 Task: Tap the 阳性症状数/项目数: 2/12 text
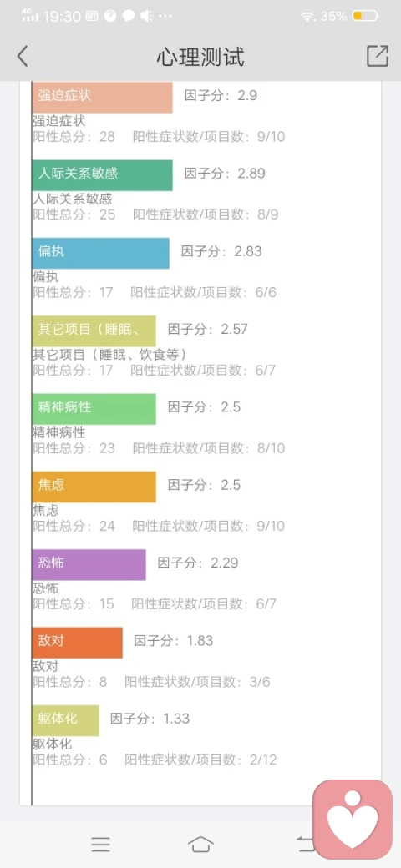pos(200,759)
